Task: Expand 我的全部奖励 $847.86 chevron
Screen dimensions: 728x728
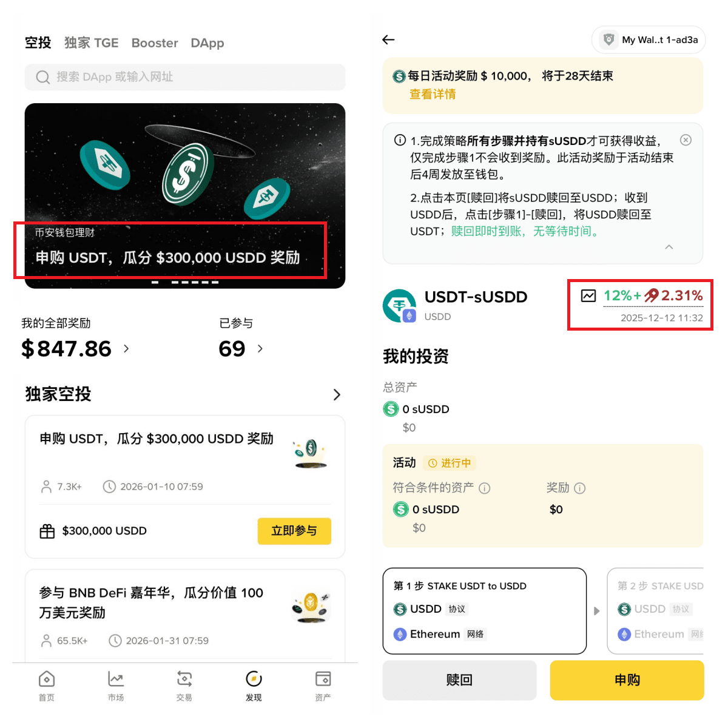Action: (126, 348)
